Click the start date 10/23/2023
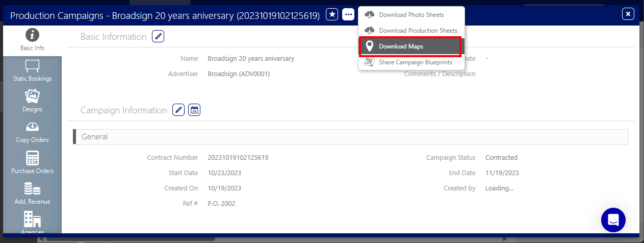644x243 pixels. (224, 173)
